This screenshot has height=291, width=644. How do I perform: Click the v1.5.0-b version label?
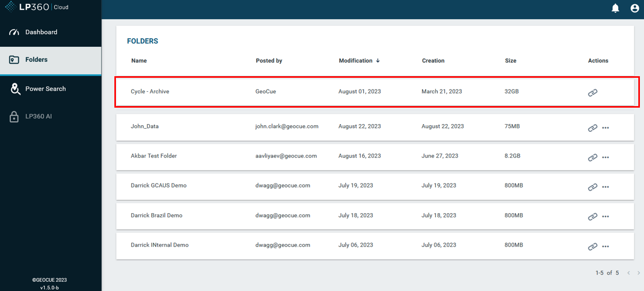click(49, 287)
